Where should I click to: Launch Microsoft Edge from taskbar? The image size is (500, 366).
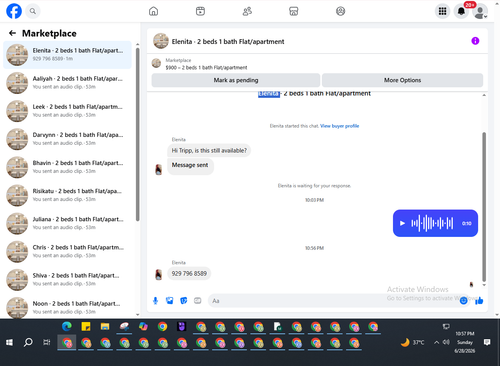(x=67, y=327)
